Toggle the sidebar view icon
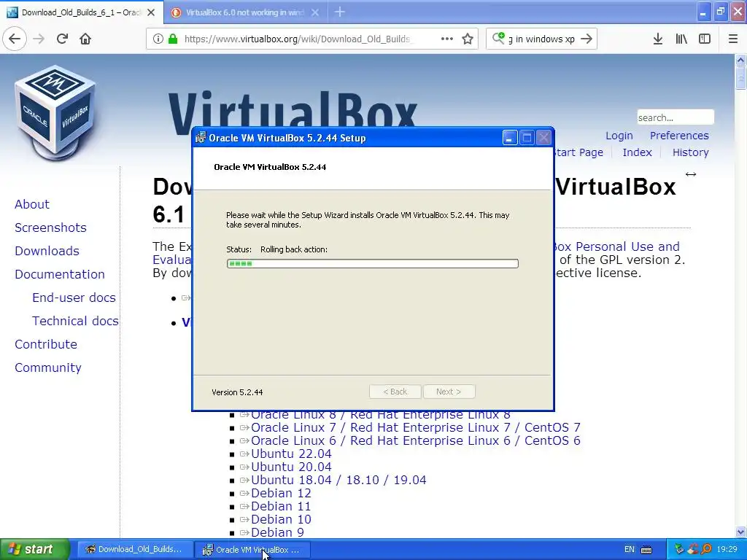The image size is (747, 560). point(705,39)
